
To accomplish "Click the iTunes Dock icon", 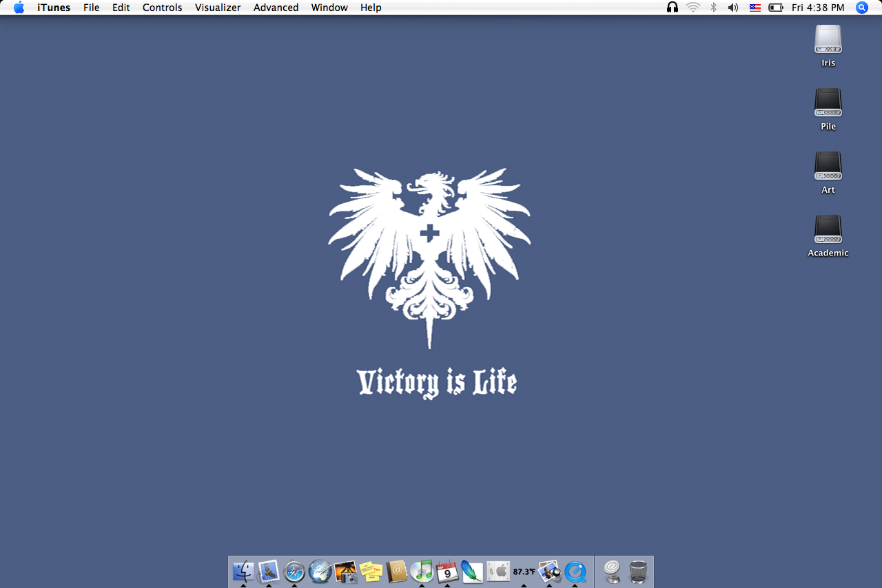I will click(422, 571).
